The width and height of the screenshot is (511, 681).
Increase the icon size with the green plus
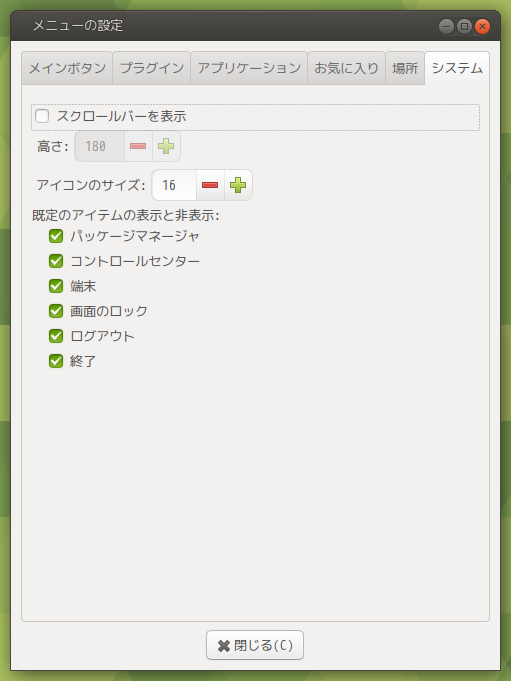(238, 185)
